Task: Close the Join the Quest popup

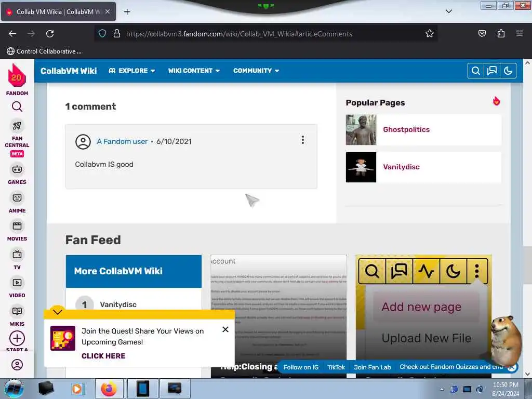Action: point(225,329)
